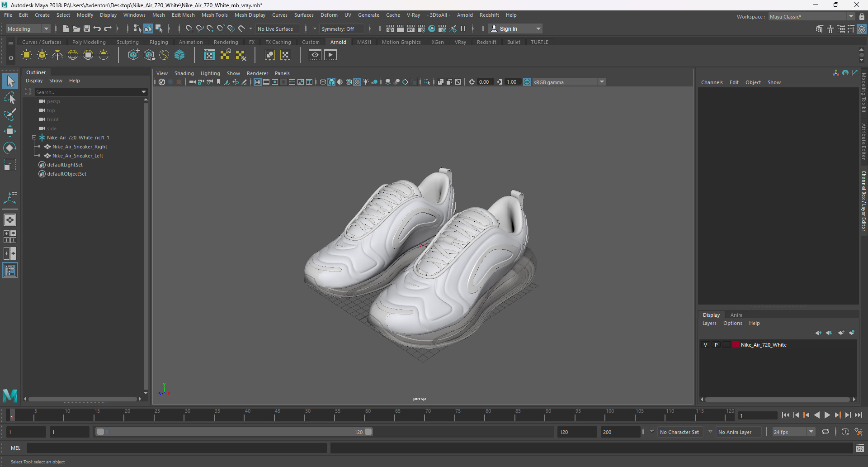The width and height of the screenshot is (868, 467).
Task: Toggle the Outliner layout button
Action: point(10,271)
